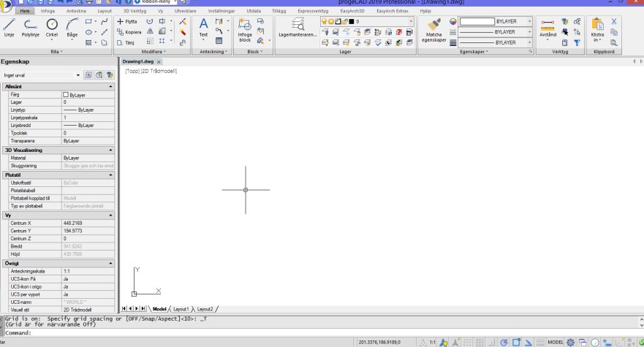The width and height of the screenshot is (644, 347).
Task: Click the Färg ByLayer color swatch
Action: pyautogui.click(x=66, y=95)
